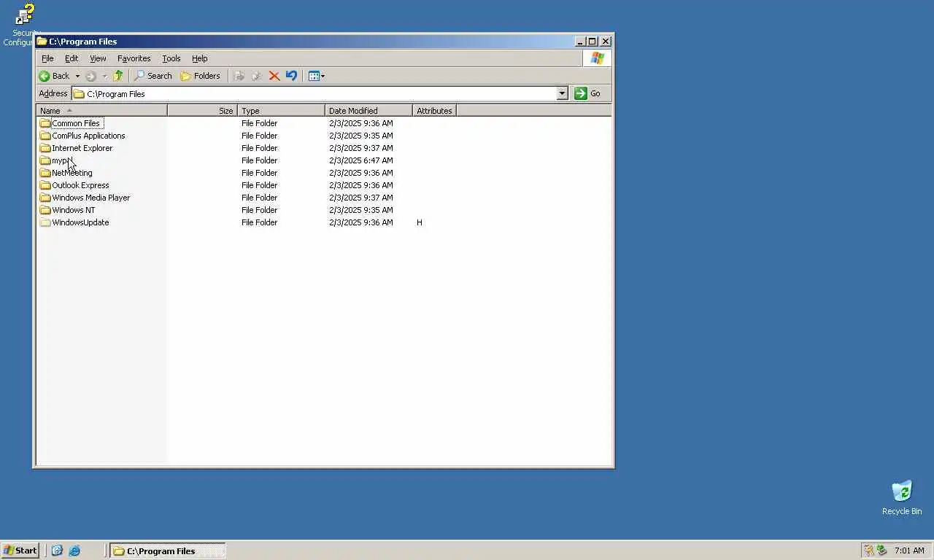The height and width of the screenshot is (560, 934).
Task: Click the "Address" label of the bar
Action: coord(53,93)
